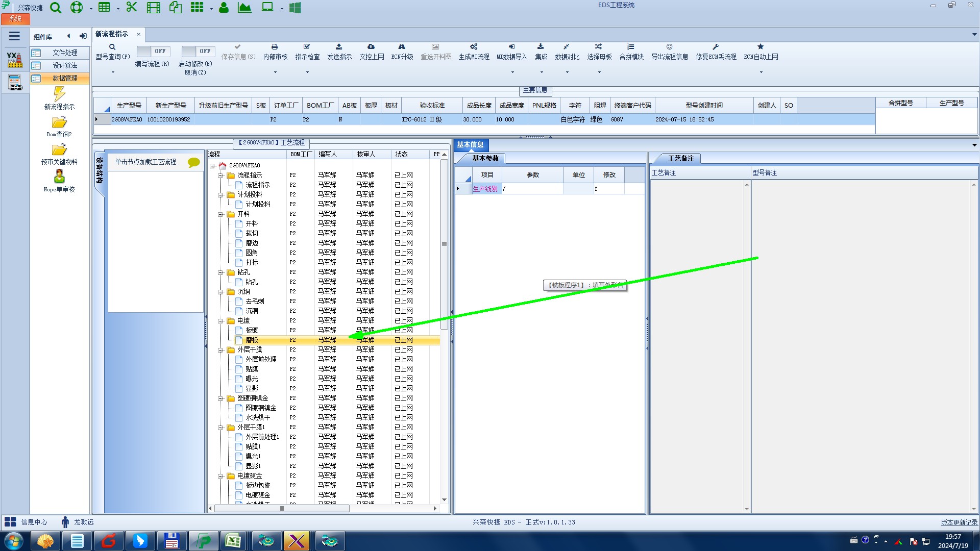Image resolution: width=980 pixels, height=551 pixels.
Task: Open dropdown arrow under ECN自动上网
Action: tap(761, 72)
